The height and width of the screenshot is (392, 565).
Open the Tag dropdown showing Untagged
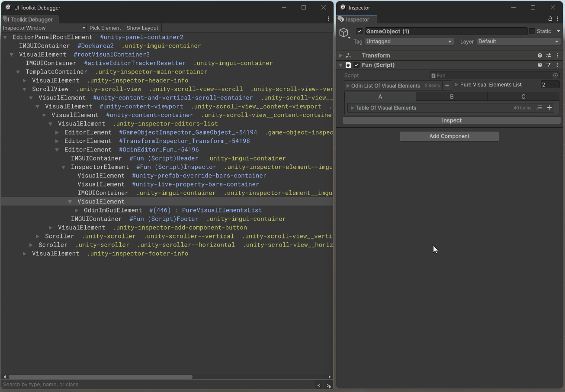click(409, 42)
